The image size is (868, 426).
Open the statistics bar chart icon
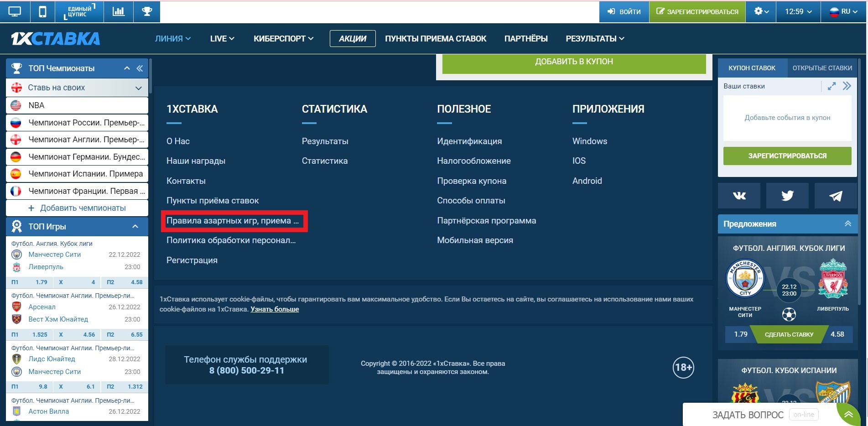point(119,11)
